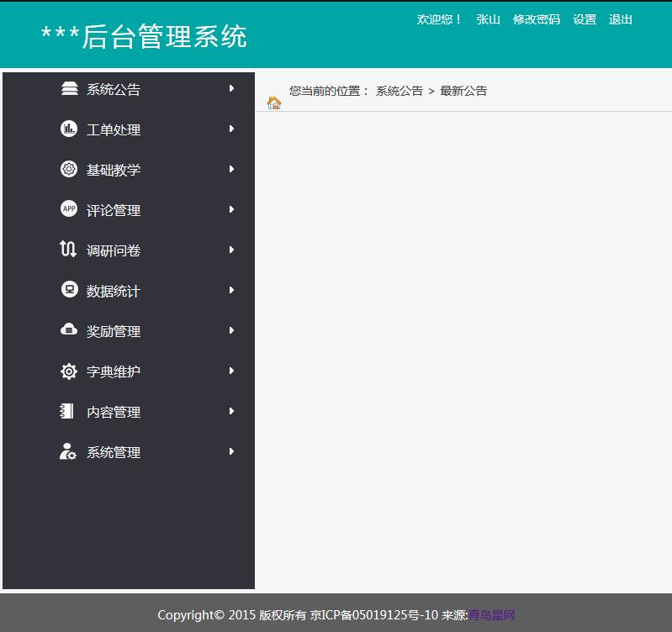This screenshot has height=632, width=672.
Task: Click the home icon in breadcrumb bar
Action: [274, 103]
